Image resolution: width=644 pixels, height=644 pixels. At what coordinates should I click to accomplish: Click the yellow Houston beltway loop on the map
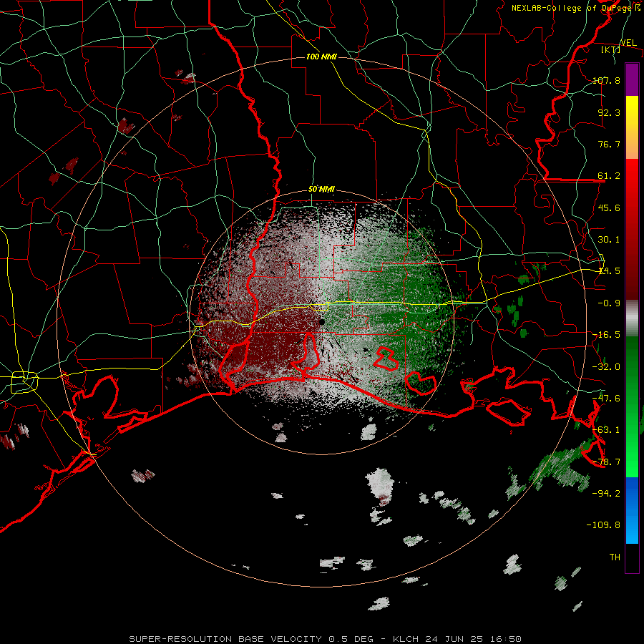click(24, 382)
